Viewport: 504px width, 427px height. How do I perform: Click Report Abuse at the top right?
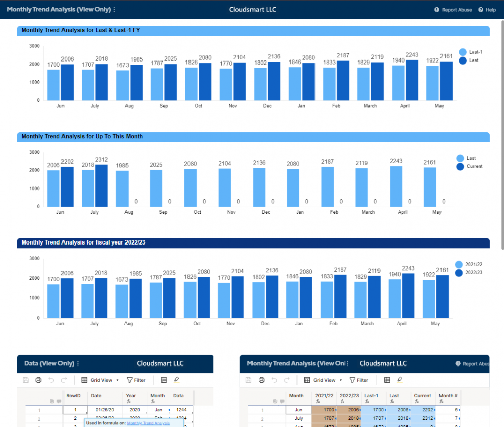tap(453, 9)
